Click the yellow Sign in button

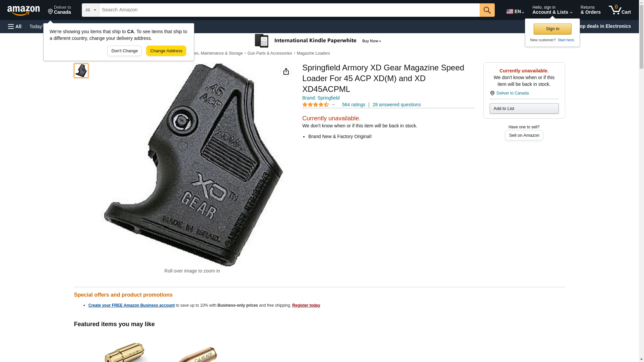(x=552, y=29)
